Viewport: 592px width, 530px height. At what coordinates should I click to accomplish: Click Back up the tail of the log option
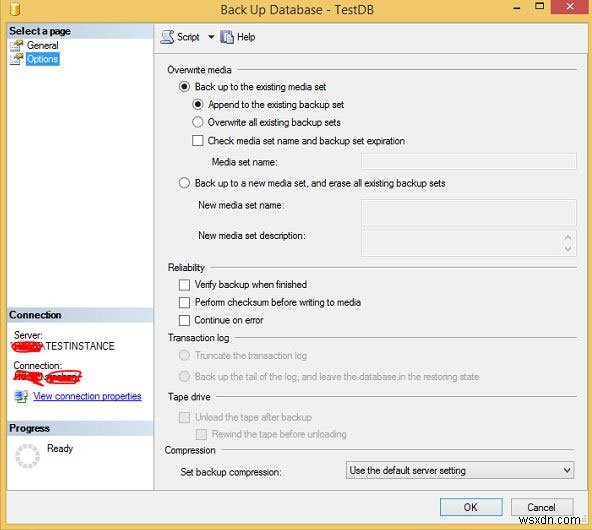[x=184, y=376]
